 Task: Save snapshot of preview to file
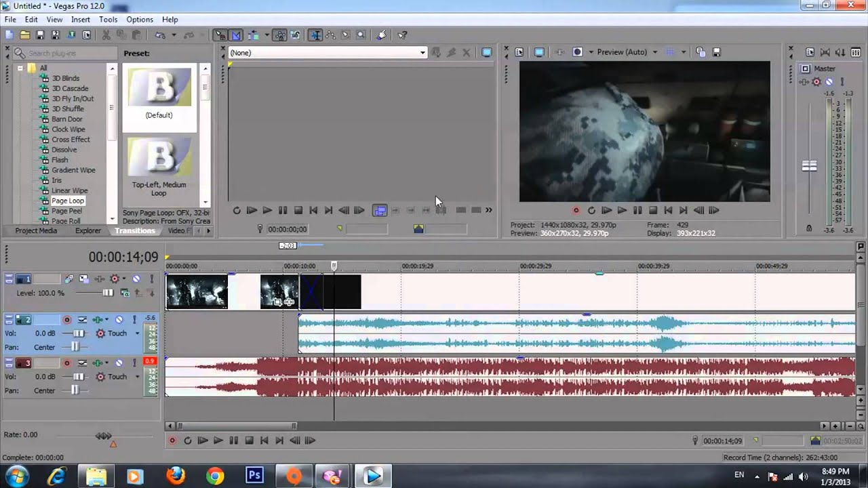(716, 52)
